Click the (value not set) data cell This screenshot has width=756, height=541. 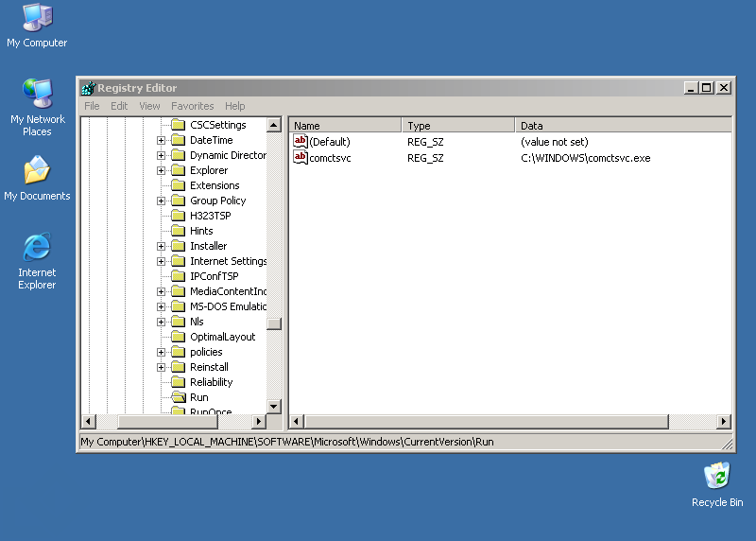point(555,142)
